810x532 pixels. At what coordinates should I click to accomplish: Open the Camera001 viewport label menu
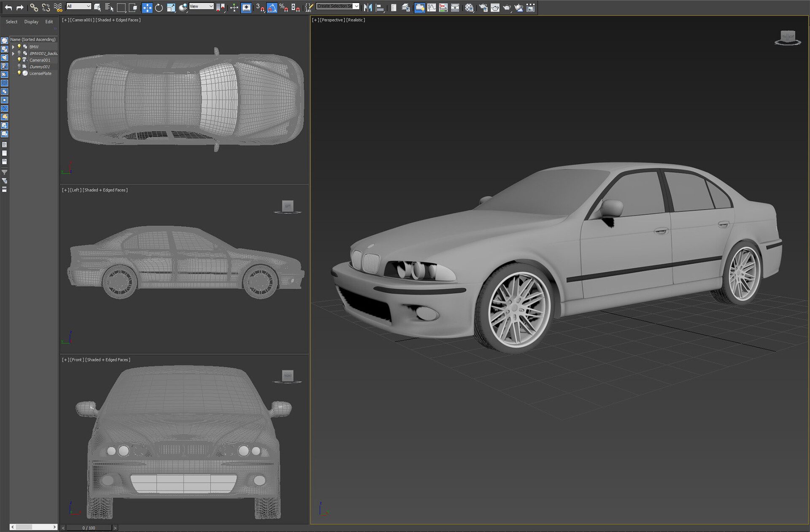[x=82, y=20]
